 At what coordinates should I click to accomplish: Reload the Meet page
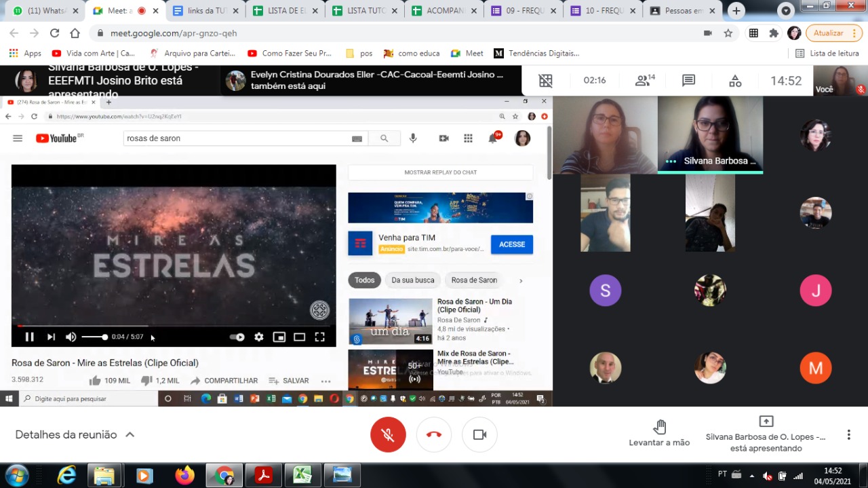(x=54, y=33)
